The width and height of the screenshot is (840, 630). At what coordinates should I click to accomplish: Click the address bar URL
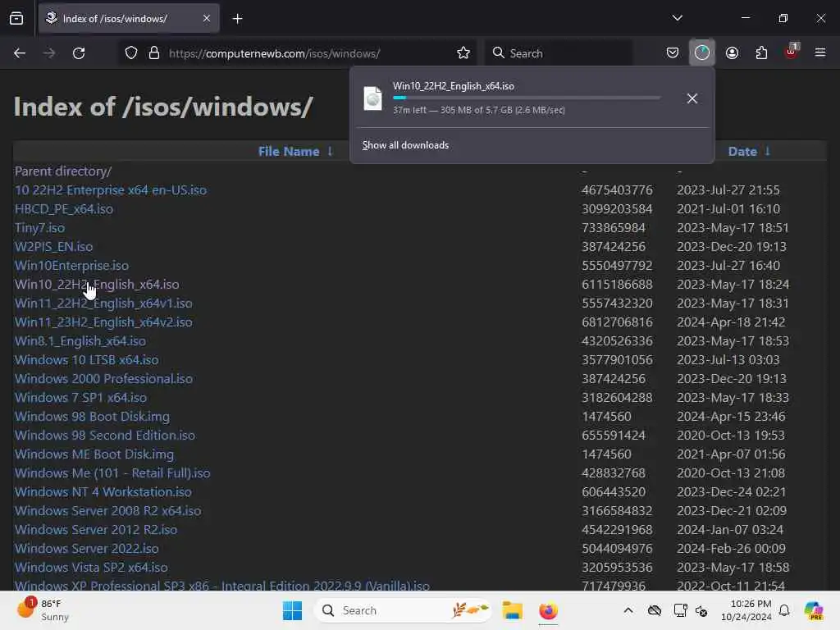coord(274,53)
